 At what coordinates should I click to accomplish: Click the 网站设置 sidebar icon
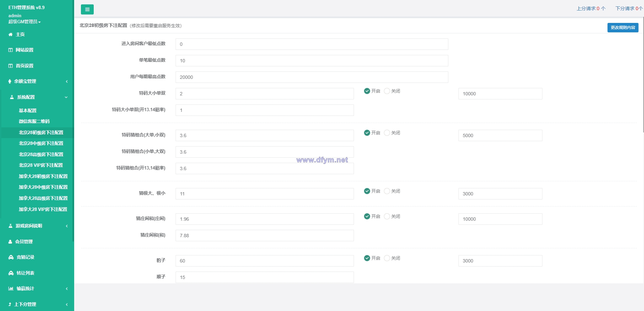click(10, 50)
